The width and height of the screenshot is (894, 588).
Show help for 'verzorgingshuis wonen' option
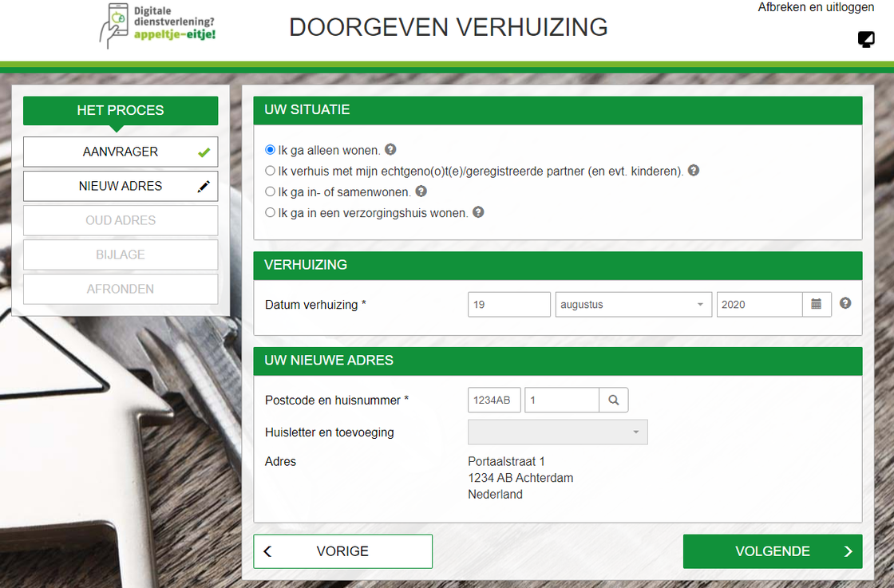[x=478, y=212]
